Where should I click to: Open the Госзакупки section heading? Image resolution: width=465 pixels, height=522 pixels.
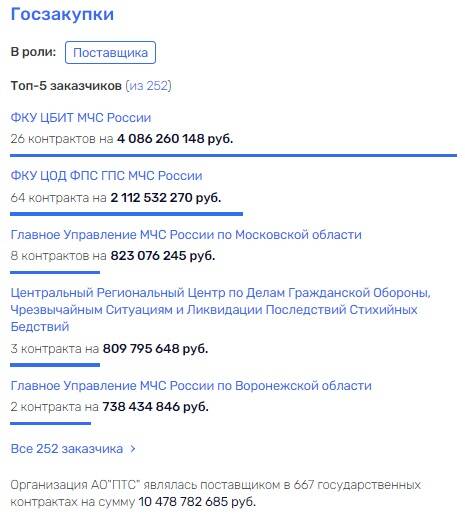pos(62,14)
